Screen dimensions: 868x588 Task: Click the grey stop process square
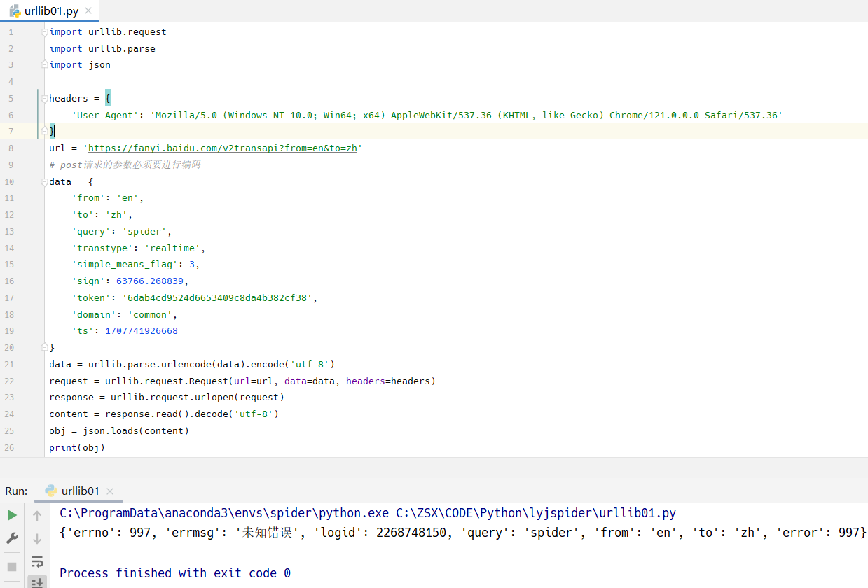(x=12, y=566)
